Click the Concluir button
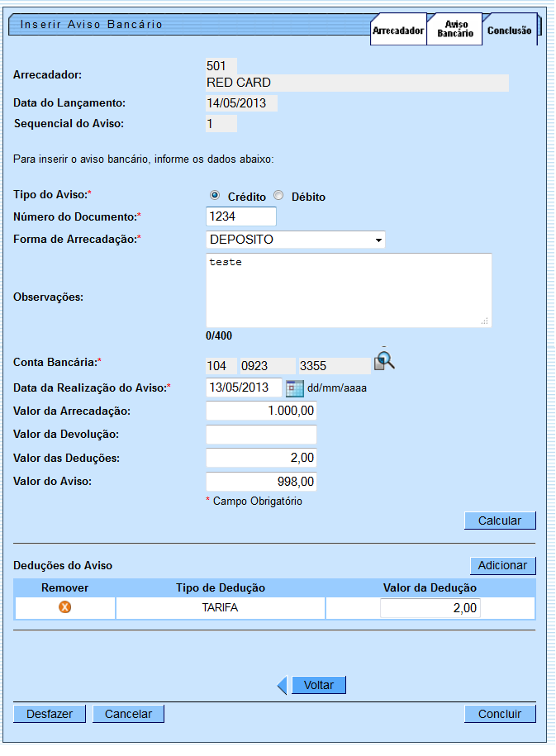 (x=500, y=714)
